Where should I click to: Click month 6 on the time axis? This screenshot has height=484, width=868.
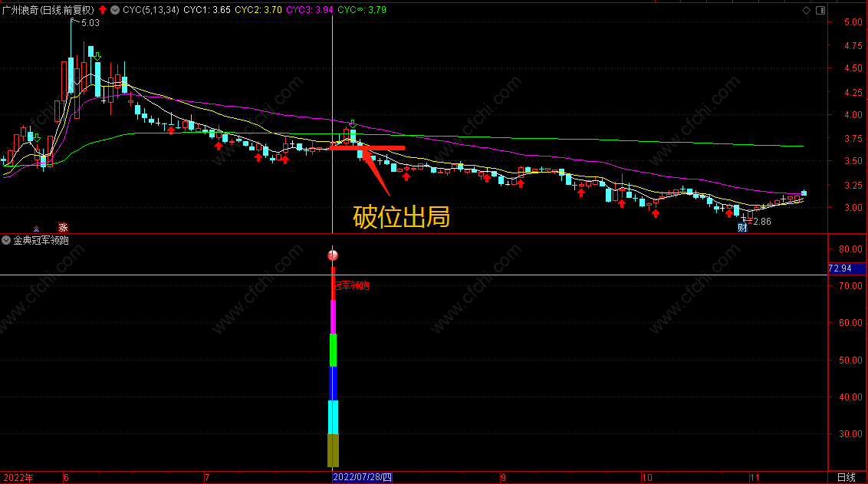[67, 478]
